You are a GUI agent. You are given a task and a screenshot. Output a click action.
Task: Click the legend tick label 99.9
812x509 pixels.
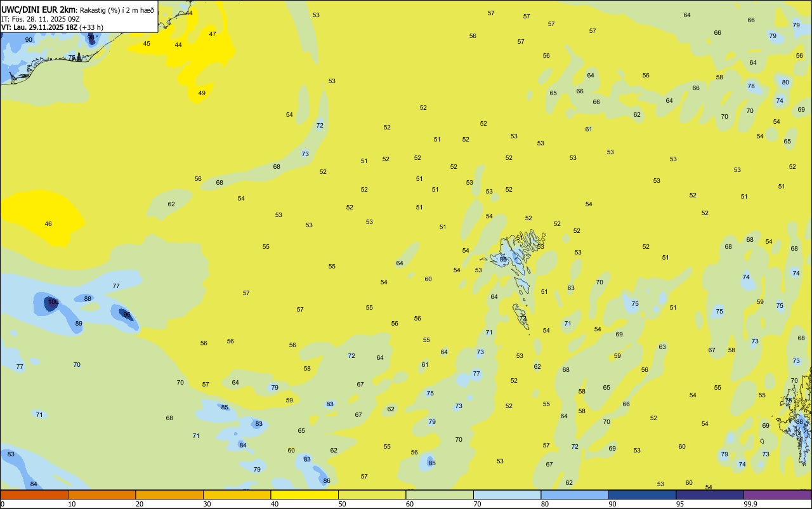pyautogui.click(x=750, y=504)
